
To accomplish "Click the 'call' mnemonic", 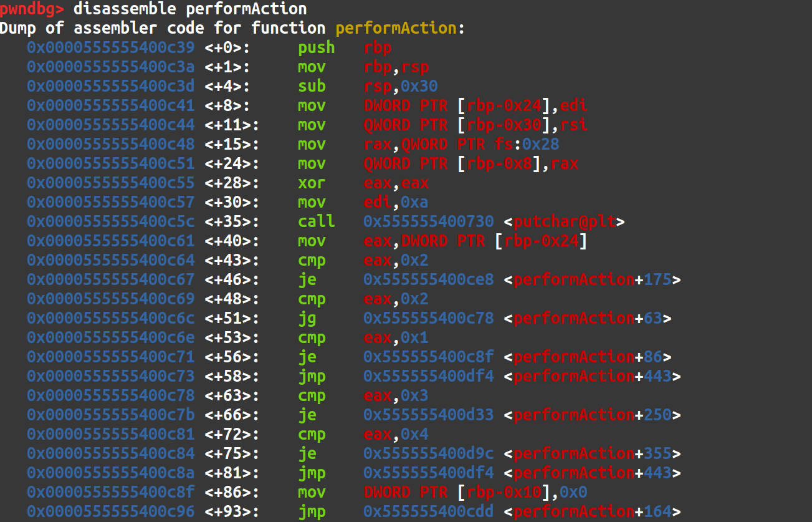I will click(x=316, y=221).
